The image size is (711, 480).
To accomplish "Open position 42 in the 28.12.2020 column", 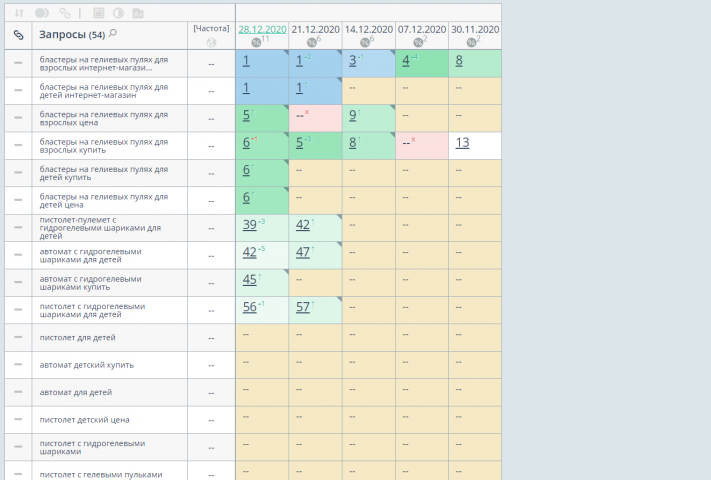I will pyautogui.click(x=249, y=252).
